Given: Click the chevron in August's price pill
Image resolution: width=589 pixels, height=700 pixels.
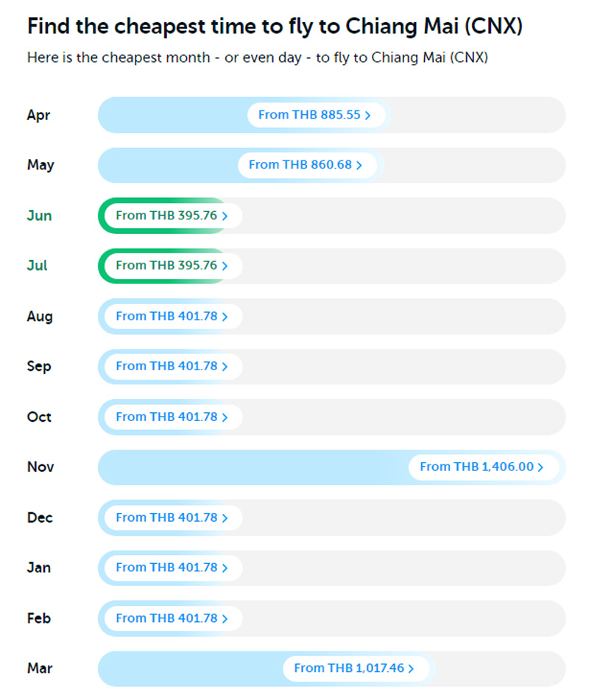Looking at the screenshot, I should 225,317.
